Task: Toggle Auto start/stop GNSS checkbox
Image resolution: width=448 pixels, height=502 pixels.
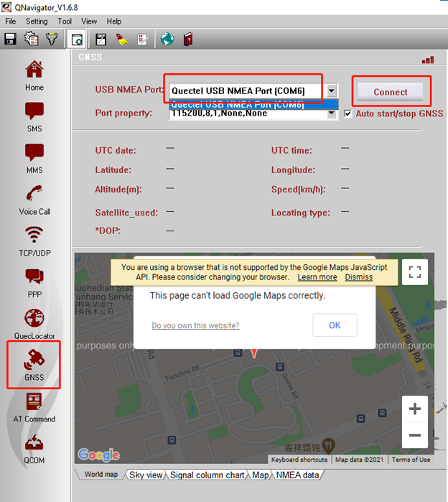Action: pyautogui.click(x=347, y=113)
